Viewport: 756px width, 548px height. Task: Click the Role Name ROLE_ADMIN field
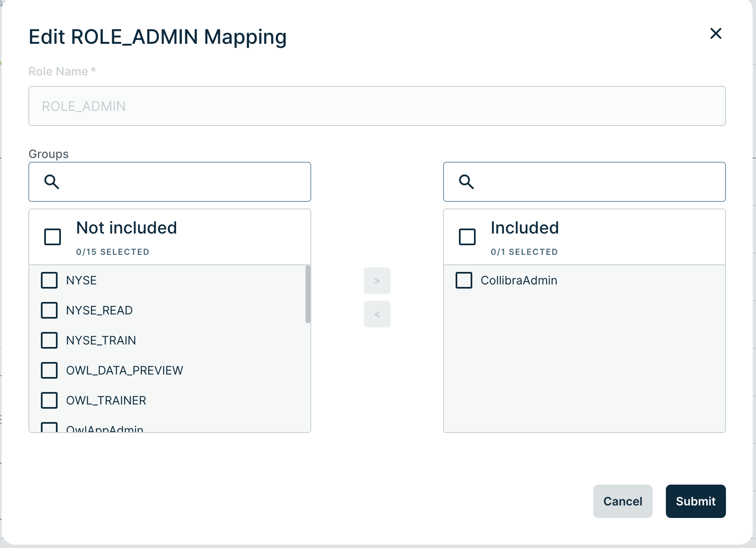(377, 106)
